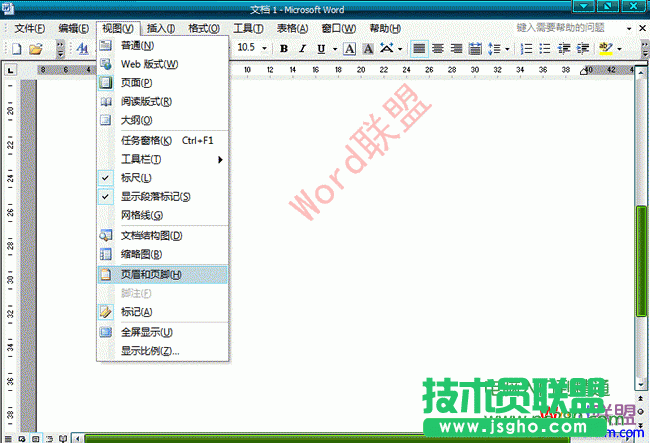Toggle 缩略图(B) thumbnails pane

click(x=162, y=254)
